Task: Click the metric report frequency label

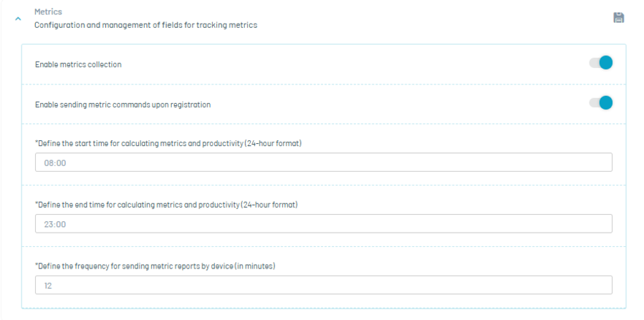Action: tap(155, 266)
